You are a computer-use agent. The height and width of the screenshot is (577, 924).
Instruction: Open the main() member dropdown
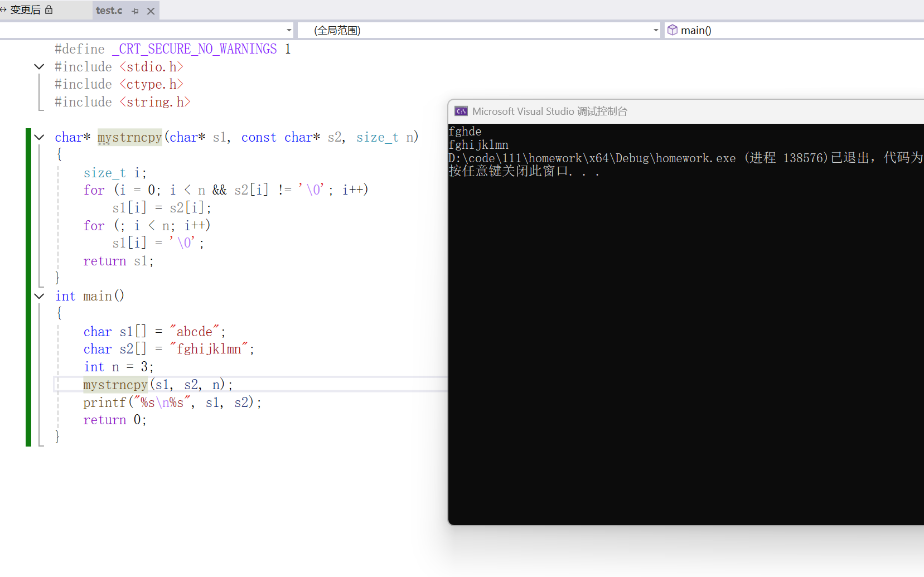(794, 30)
